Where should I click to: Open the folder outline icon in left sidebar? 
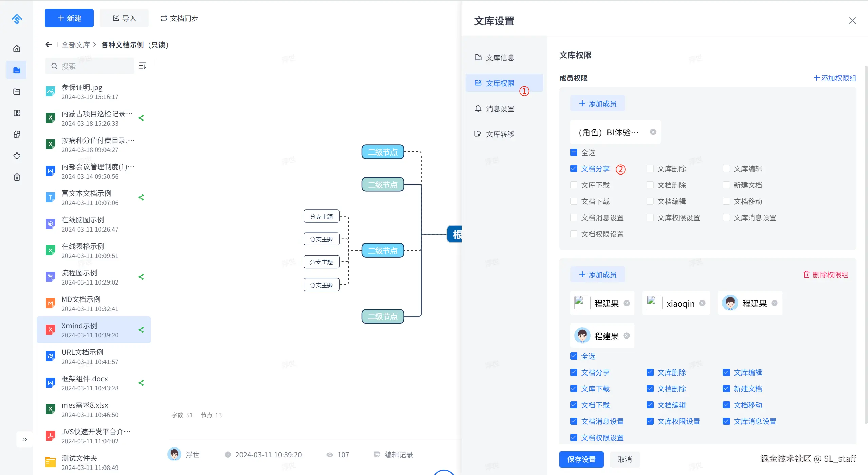click(x=17, y=91)
